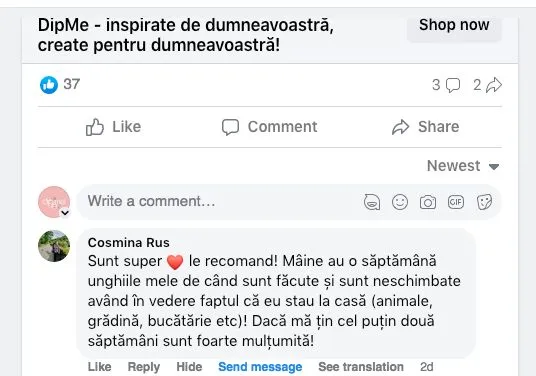
Task: Open the emoji picker smiley icon
Action: coord(400,202)
